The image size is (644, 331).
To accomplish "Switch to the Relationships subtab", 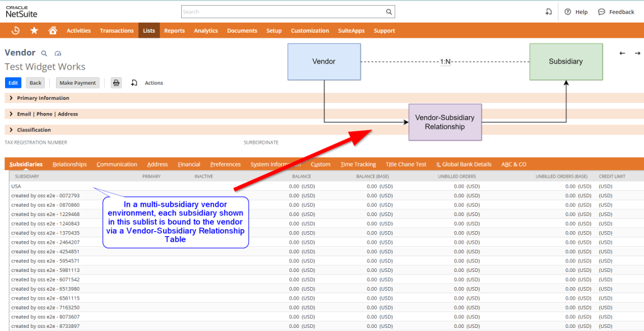I will click(69, 164).
